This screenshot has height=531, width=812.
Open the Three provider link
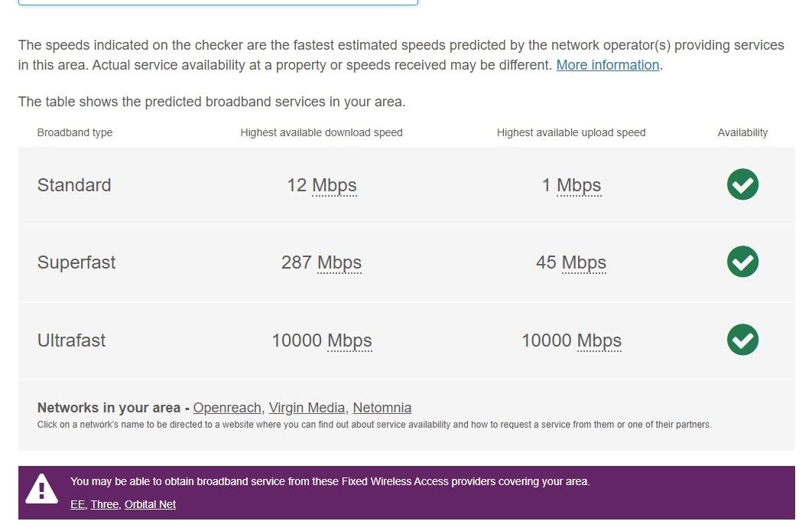(105, 504)
